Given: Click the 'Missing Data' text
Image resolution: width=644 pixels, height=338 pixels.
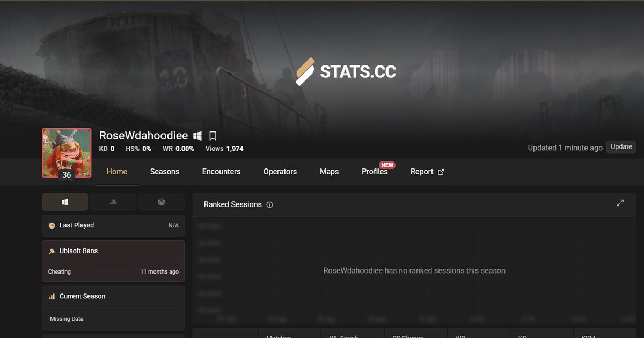Looking at the screenshot, I should (x=67, y=319).
